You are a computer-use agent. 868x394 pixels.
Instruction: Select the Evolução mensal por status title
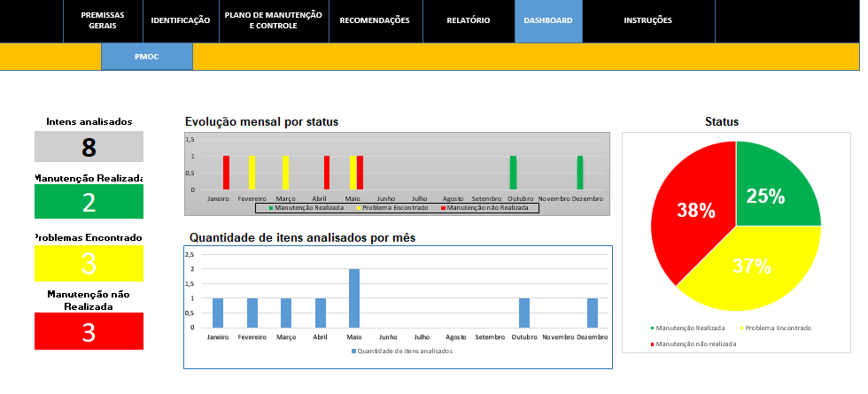tap(261, 122)
